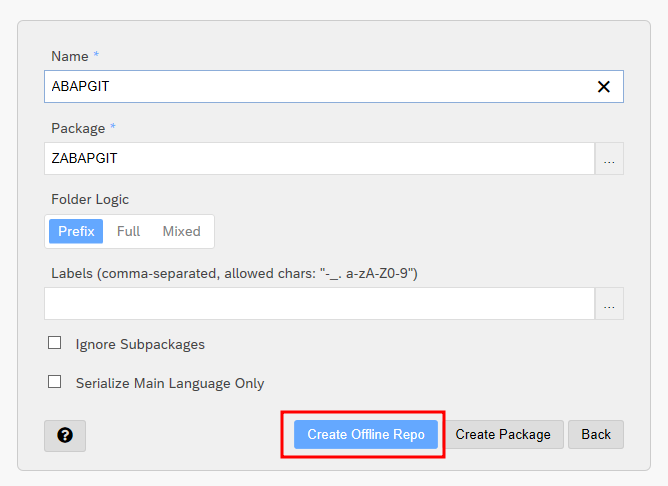Click into the empty Labels input
The height and width of the screenshot is (486, 668).
320,303
